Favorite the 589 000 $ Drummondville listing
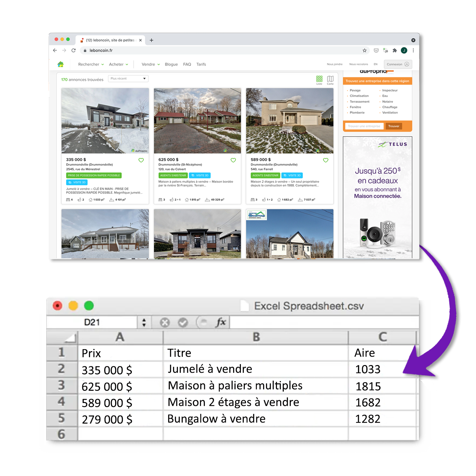 tap(325, 160)
